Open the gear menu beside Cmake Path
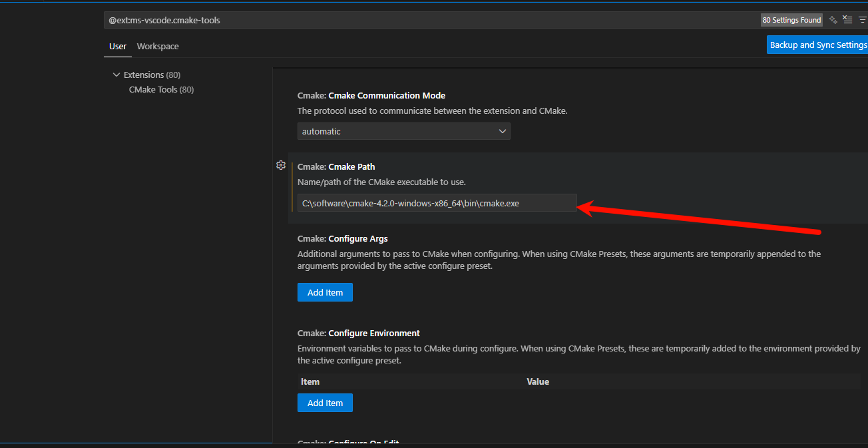Viewport: 868px width, 448px height. [281, 165]
